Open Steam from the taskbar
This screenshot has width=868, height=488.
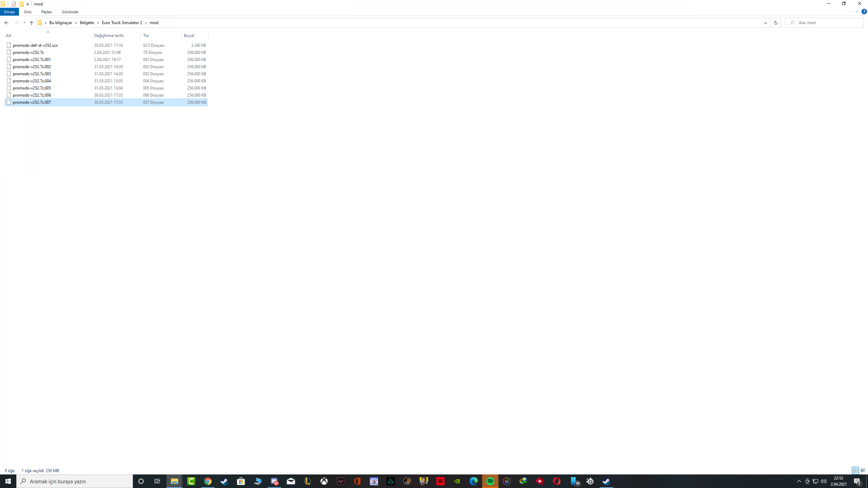point(224,481)
